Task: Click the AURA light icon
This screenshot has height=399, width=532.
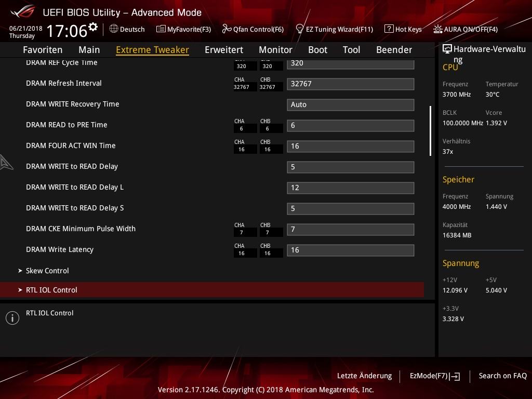Action: tap(437, 29)
